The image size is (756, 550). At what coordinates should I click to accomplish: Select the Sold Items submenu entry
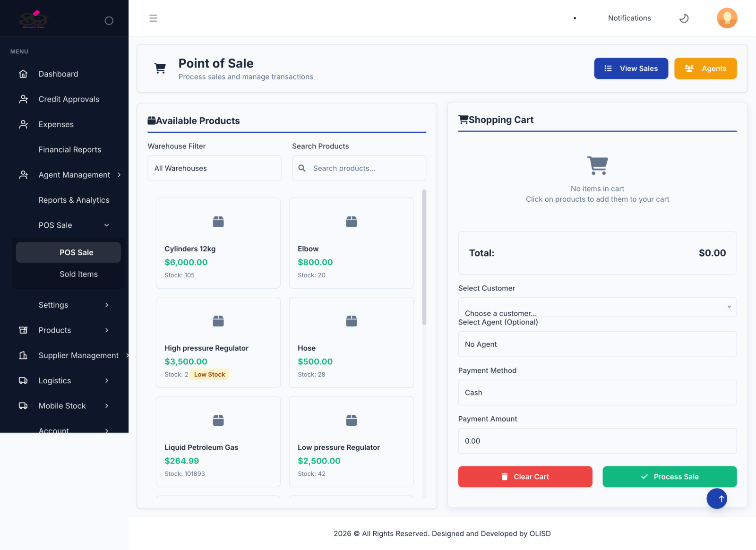pos(79,274)
